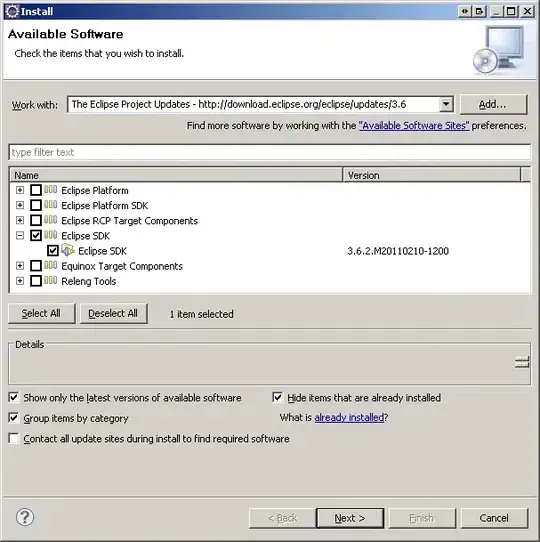Check the Eclipse RCP Target Components checkbox
Image resolution: width=540 pixels, height=542 pixels.
[36, 220]
